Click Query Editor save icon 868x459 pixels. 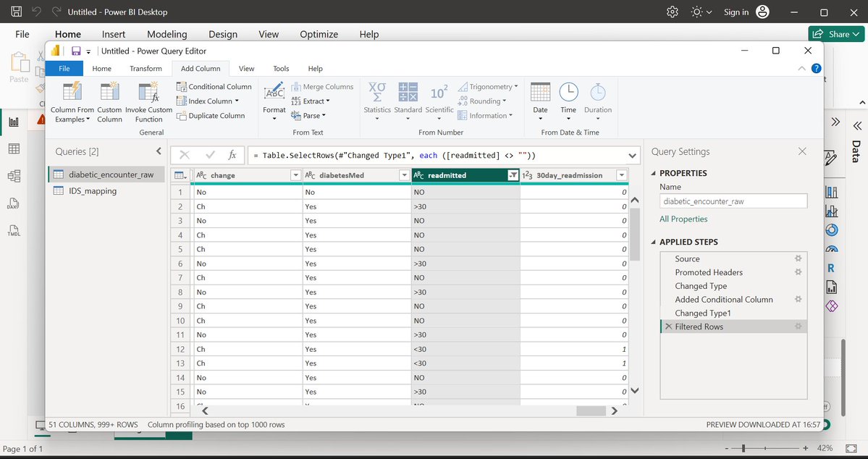[x=76, y=51]
